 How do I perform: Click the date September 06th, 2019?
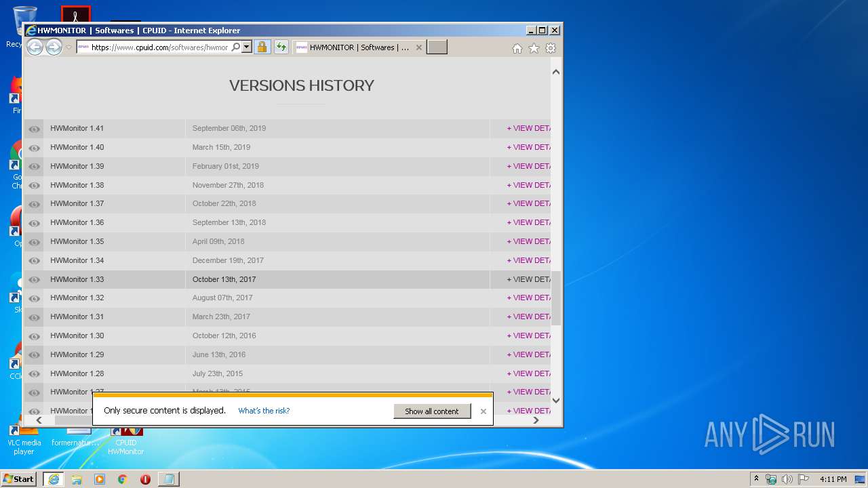tap(229, 128)
